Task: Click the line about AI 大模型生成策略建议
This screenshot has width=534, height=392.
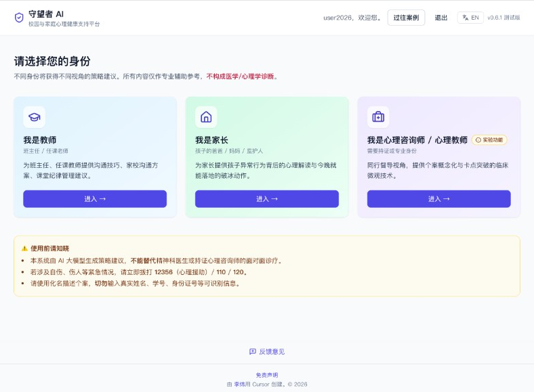Action: [x=157, y=261]
